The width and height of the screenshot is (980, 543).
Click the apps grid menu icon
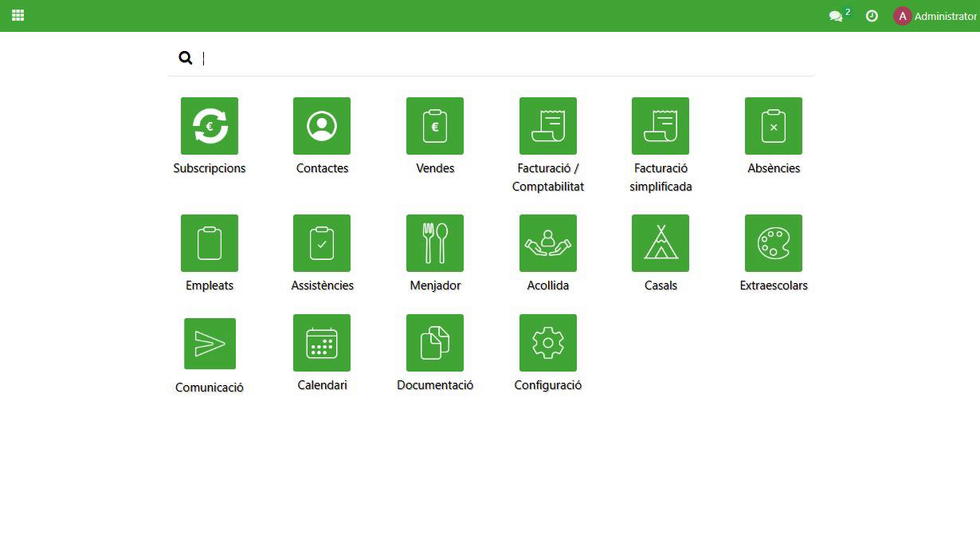pyautogui.click(x=18, y=15)
